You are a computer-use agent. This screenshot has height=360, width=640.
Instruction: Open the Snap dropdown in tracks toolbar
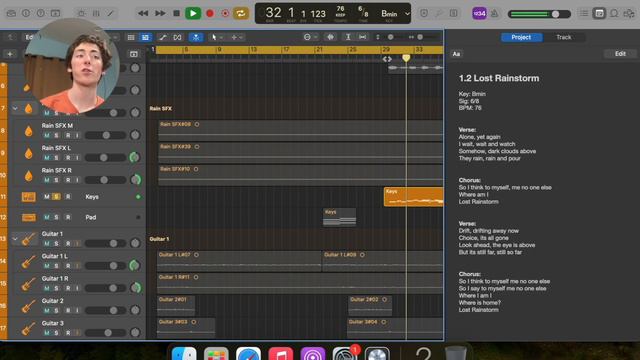pos(310,37)
